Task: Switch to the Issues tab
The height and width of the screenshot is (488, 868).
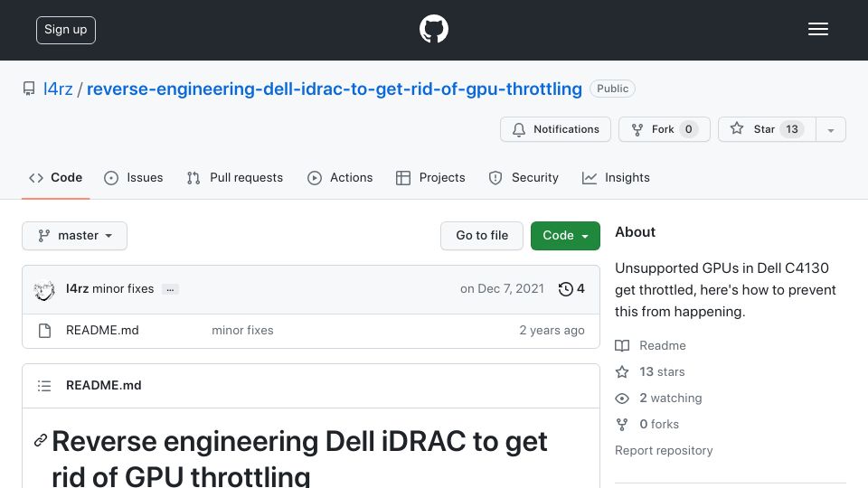Action: pos(134,178)
